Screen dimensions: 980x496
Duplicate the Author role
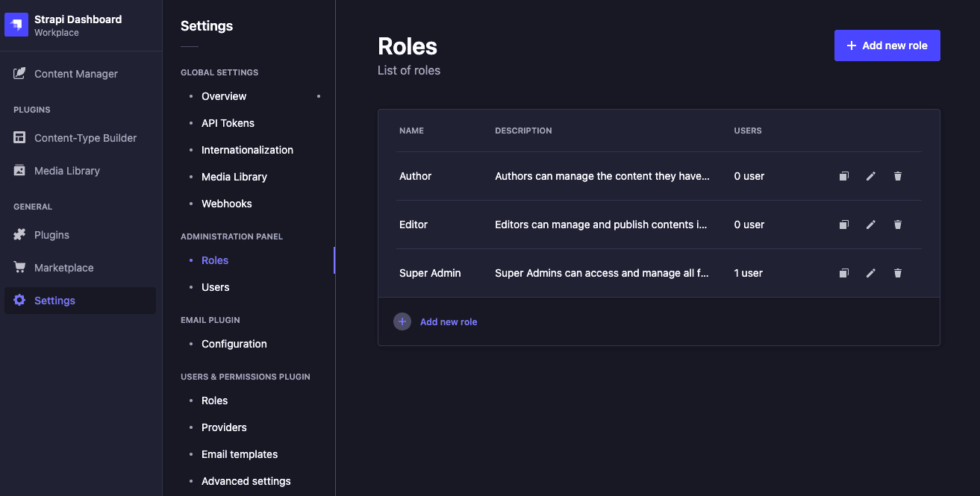coord(844,176)
